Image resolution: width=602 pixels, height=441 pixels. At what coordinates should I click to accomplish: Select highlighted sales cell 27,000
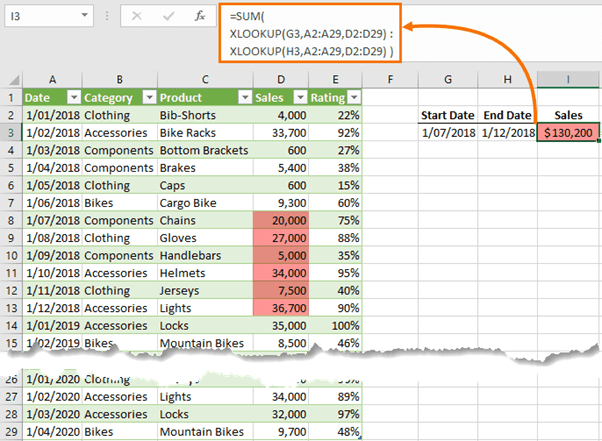click(281, 238)
